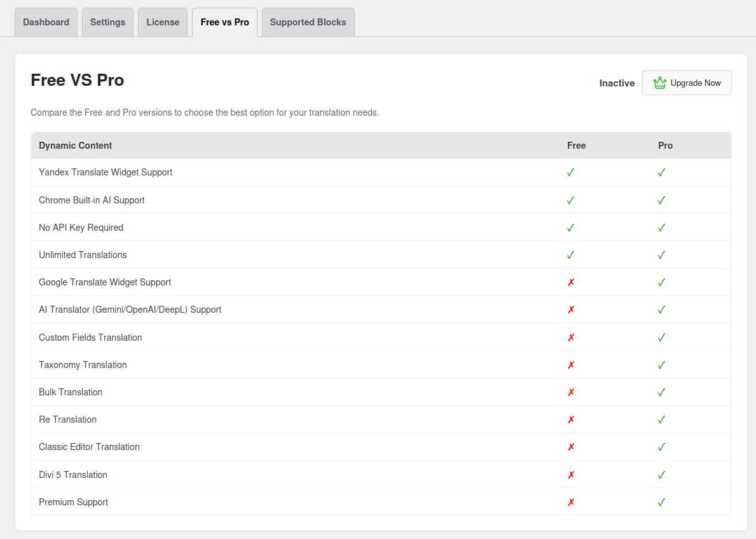Click the red cross for Divi 5 Translation
The height and width of the screenshot is (539, 756).
click(572, 475)
